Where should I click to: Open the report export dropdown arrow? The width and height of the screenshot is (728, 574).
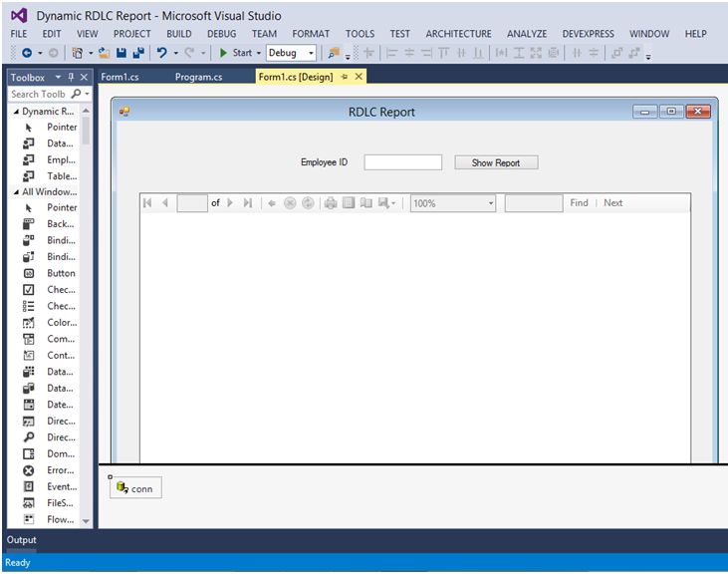393,203
